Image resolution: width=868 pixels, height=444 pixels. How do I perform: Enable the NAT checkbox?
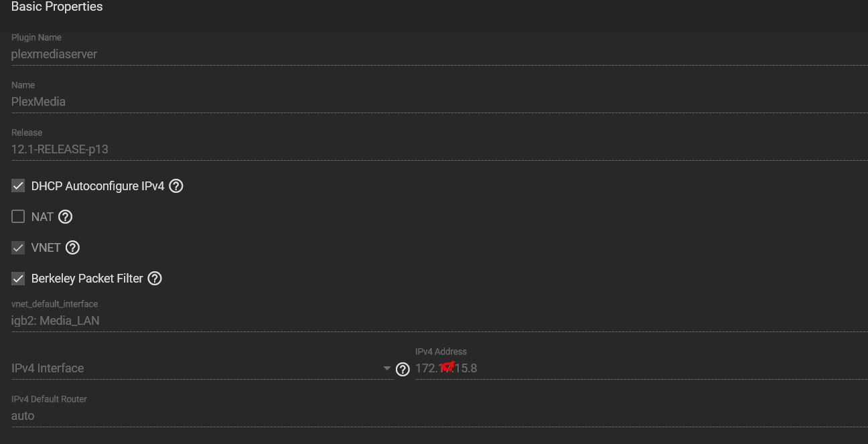click(x=18, y=217)
